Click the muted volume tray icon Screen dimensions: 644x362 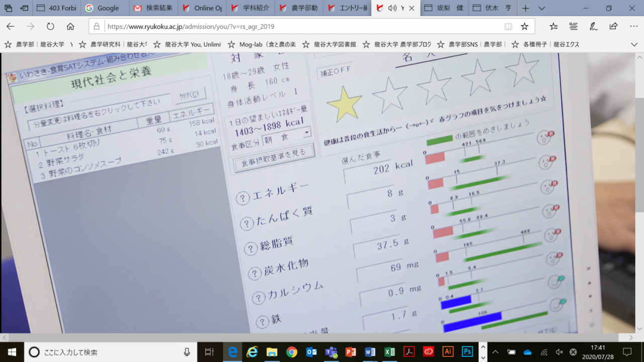(x=559, y=352)
